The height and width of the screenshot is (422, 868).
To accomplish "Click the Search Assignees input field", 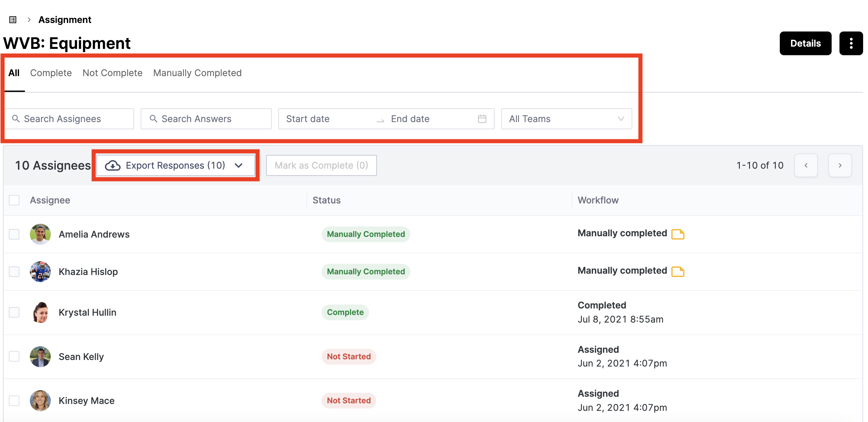I will (69, 119).
